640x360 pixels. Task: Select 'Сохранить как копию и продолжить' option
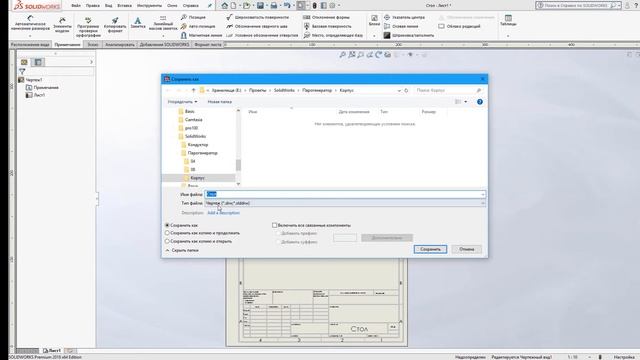(167, 233)
